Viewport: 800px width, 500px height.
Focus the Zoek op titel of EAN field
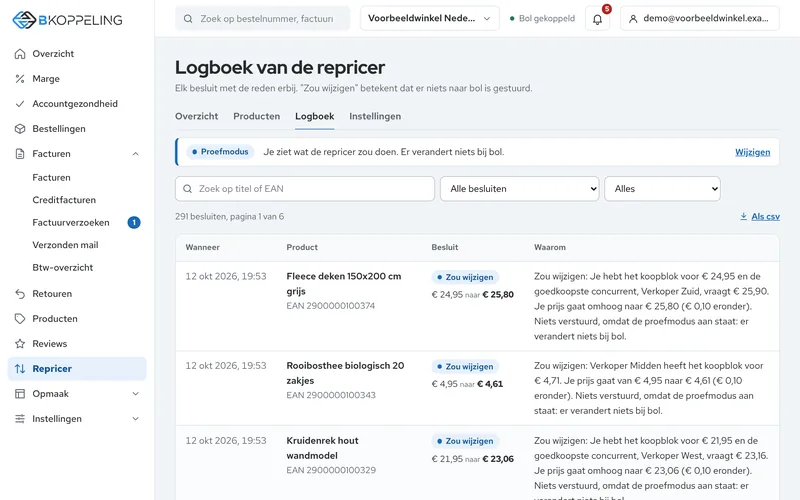click(305, 189)
